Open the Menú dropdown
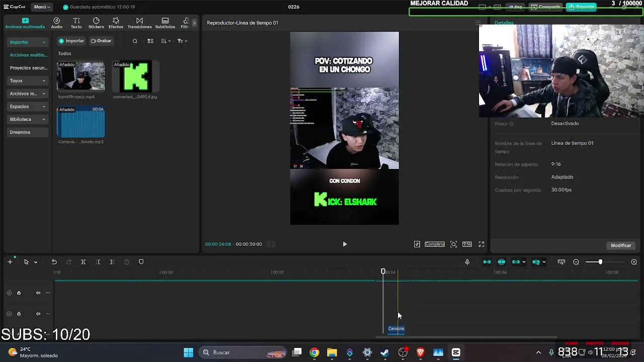Image resolution: width=644 pixels, height=362 pixels. coord(42,7)
